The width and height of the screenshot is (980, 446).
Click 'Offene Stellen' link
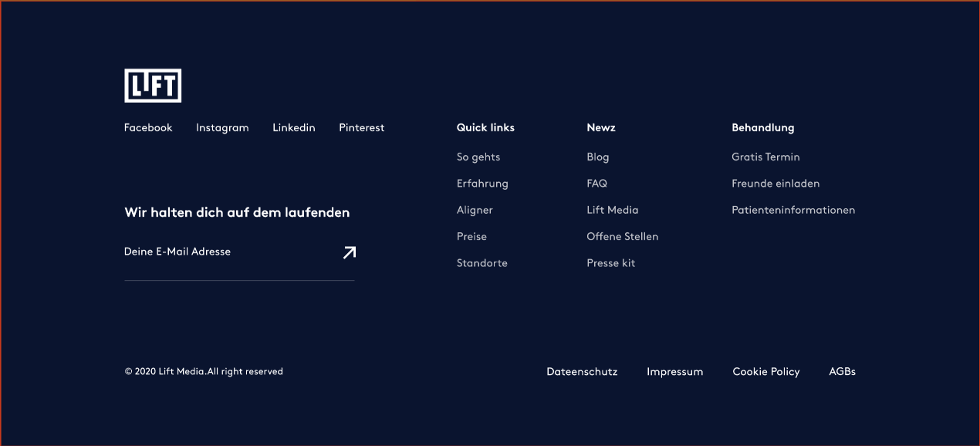[x=622, y=236]
